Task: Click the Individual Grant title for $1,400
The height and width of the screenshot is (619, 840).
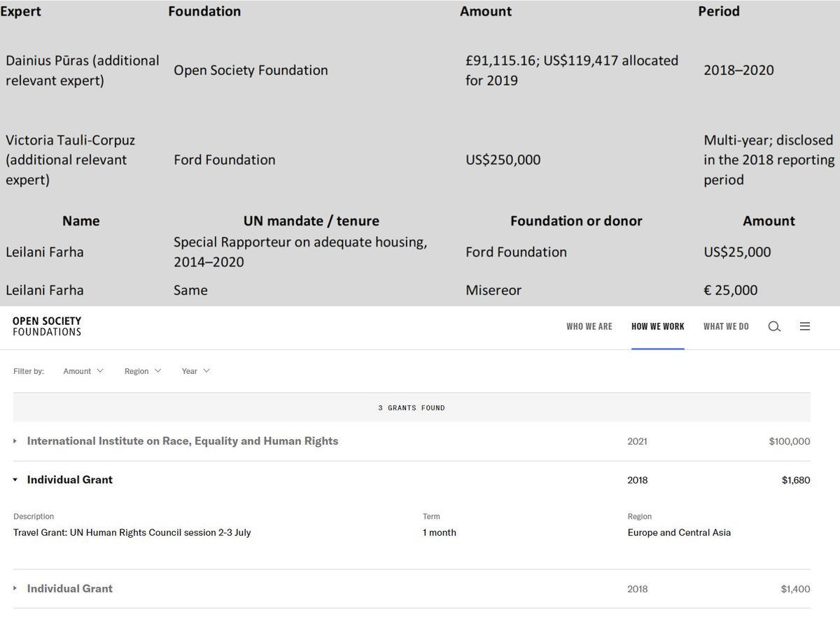Action: click(x=70, y=588)
